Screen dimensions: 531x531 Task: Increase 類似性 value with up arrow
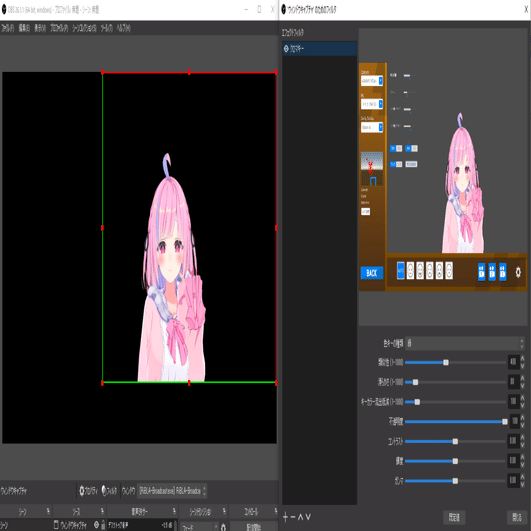tap(523, 359)
